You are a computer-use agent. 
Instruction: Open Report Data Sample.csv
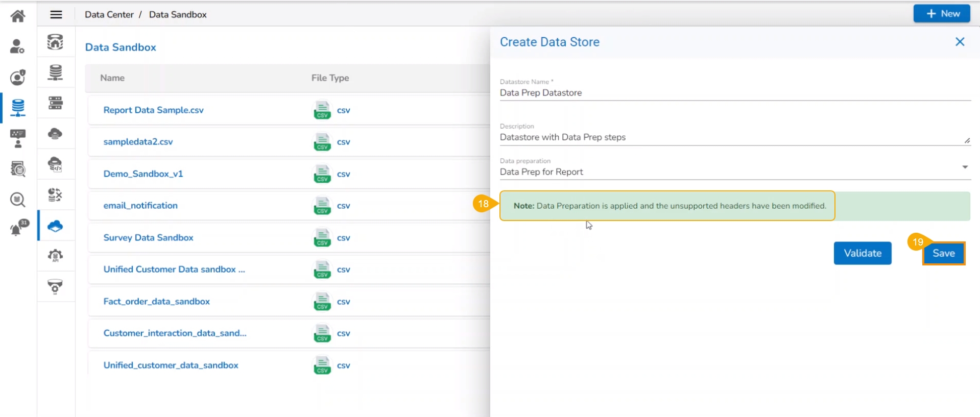(153, 110)
